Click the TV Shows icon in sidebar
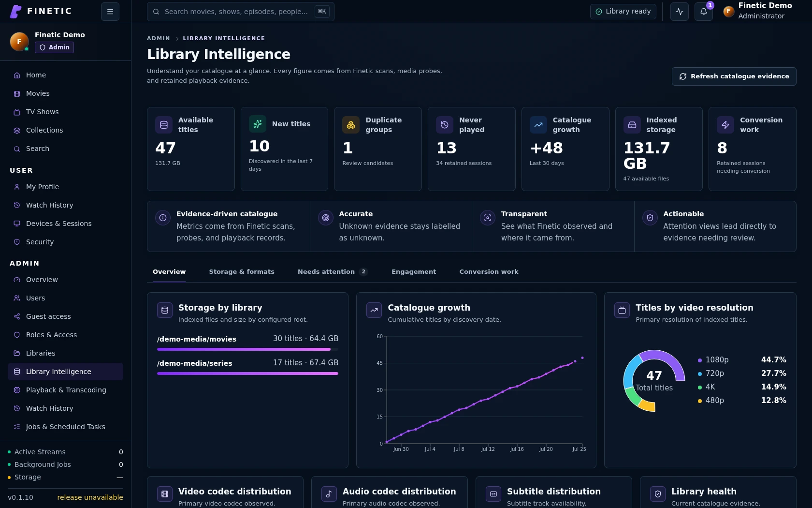 coord(17,112)
